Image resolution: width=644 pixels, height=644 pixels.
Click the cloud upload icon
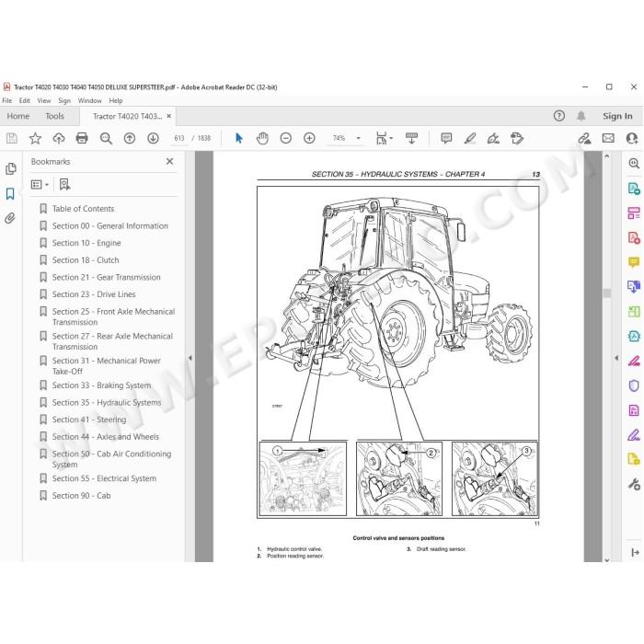click(59, 138)
